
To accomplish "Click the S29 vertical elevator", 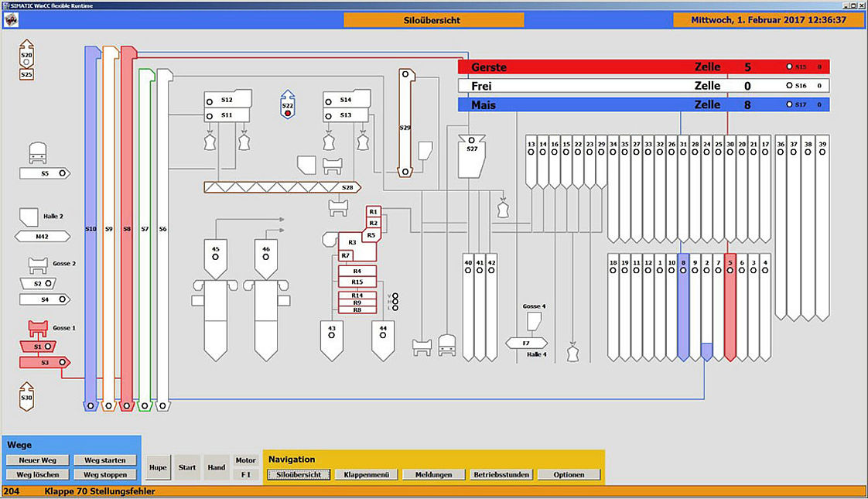I will (405, 123).
